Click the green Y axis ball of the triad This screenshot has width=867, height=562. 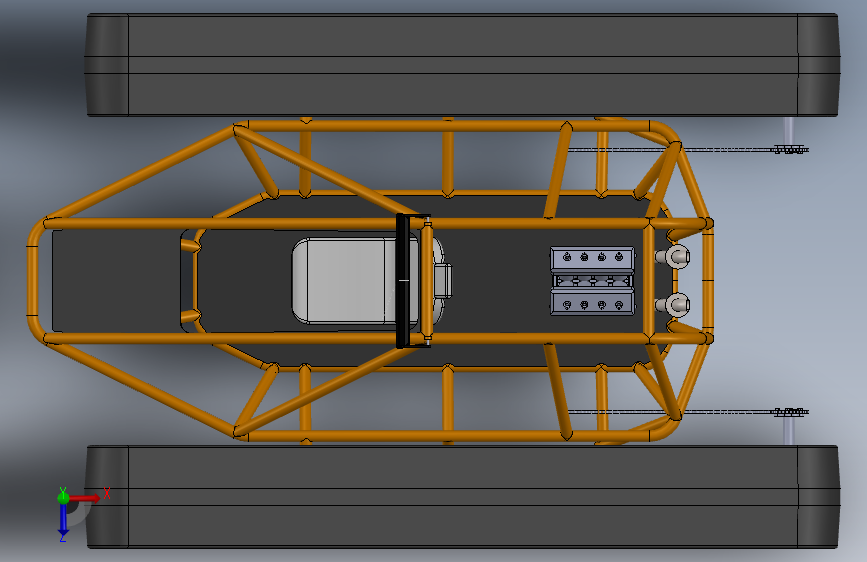(63, 497)
